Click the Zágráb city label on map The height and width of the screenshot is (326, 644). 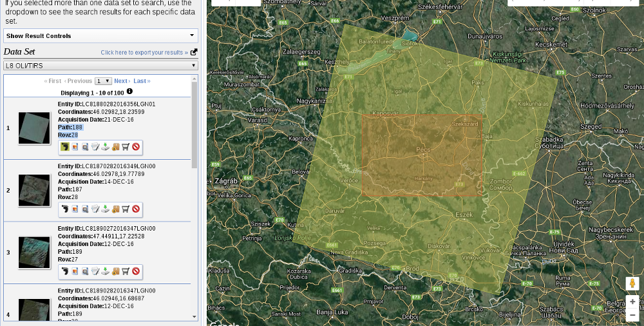[x=226, y=181]
